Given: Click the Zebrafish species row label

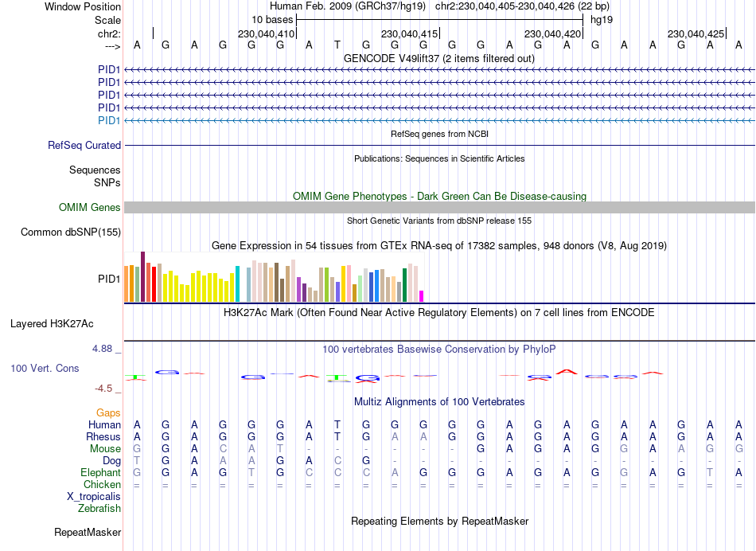Looking at the screenshot, I should (99, 509).
